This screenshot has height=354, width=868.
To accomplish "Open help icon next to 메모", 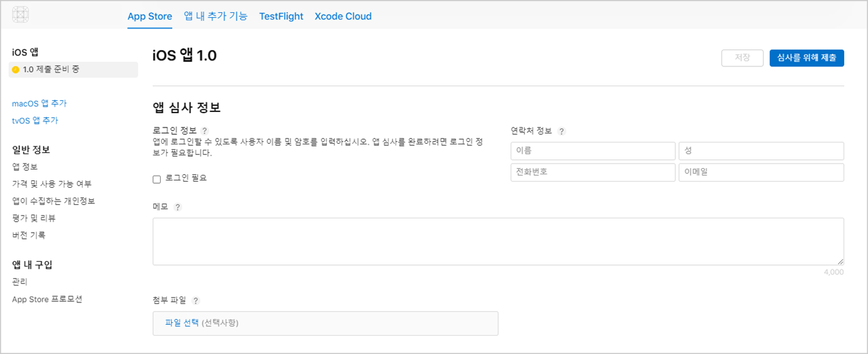I will [x=178, y=208].
